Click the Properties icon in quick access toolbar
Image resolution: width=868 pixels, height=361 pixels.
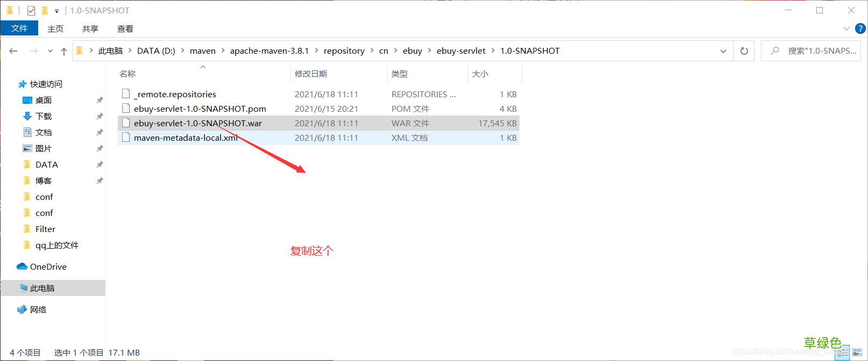click(31, 10)
